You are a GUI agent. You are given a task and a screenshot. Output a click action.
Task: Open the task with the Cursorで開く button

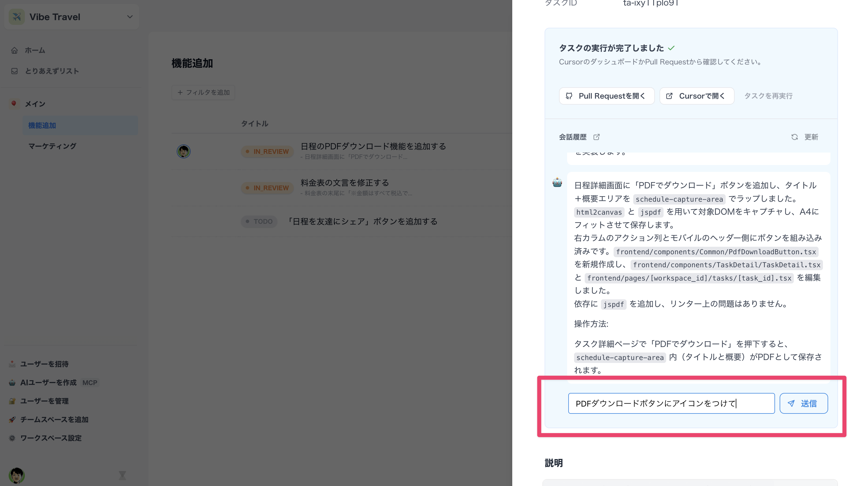tap(696, 96)
